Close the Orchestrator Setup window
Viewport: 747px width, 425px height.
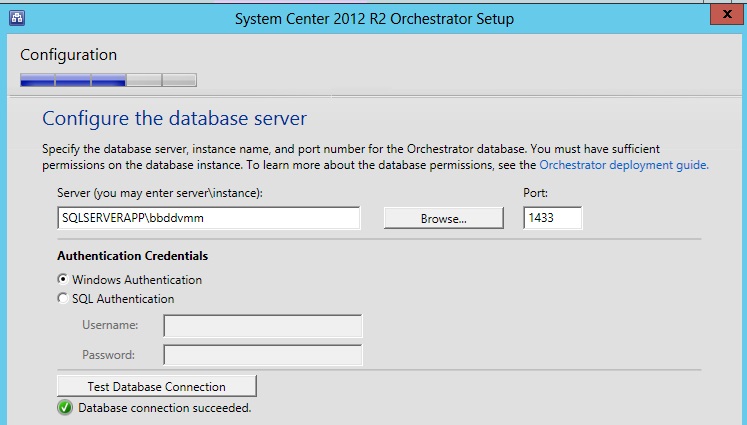727,14
